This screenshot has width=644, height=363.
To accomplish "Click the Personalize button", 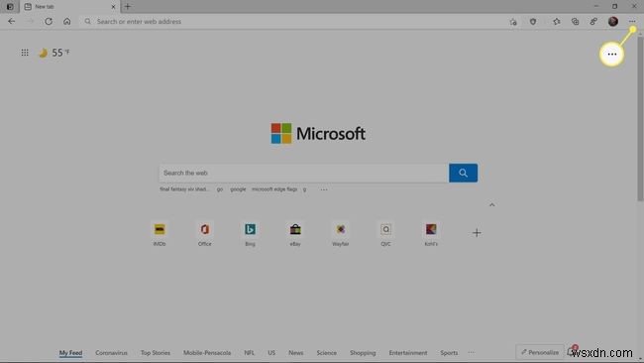I will pos(540,352).
